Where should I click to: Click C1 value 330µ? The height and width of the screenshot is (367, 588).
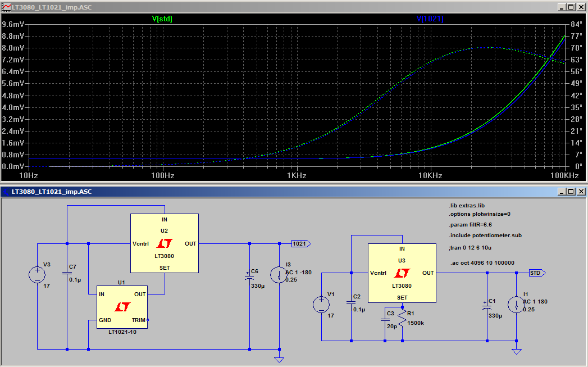pos(495,316)
